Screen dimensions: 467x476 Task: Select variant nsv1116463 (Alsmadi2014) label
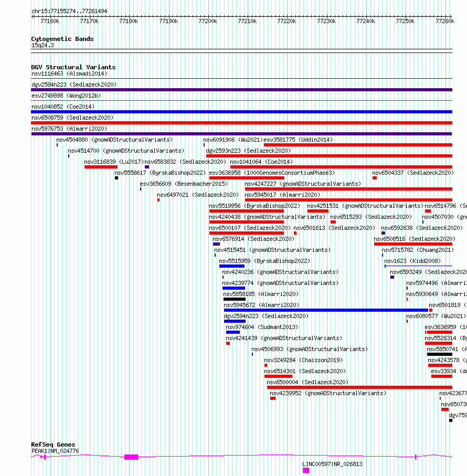(69, 74)
